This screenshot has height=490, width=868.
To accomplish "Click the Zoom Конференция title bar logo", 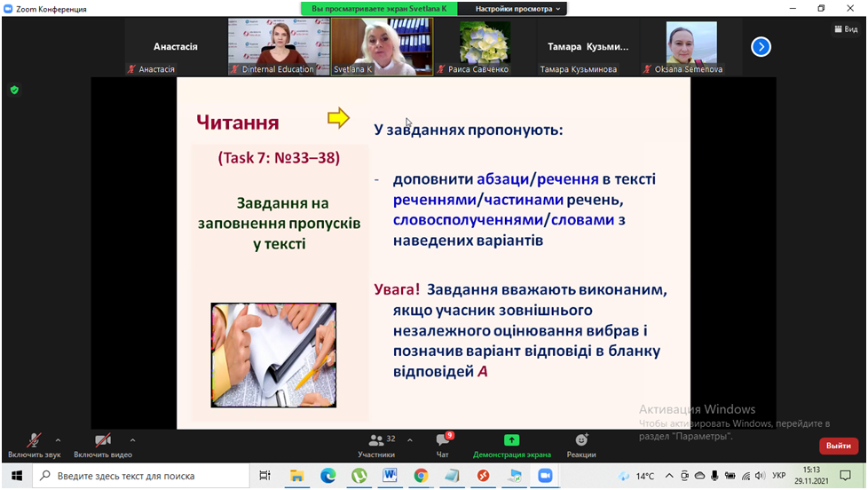I will click(8, 9).
